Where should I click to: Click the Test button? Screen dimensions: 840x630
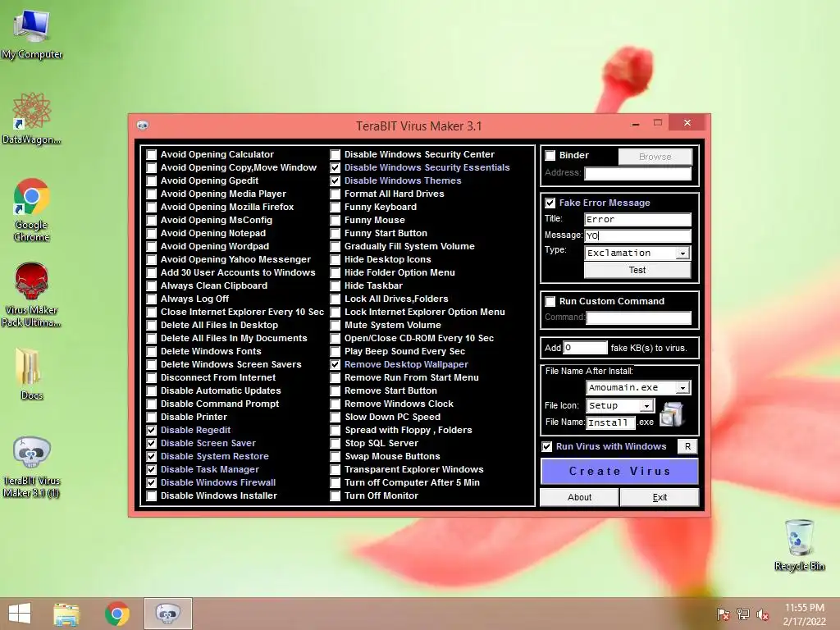click(x=637, y=270)
